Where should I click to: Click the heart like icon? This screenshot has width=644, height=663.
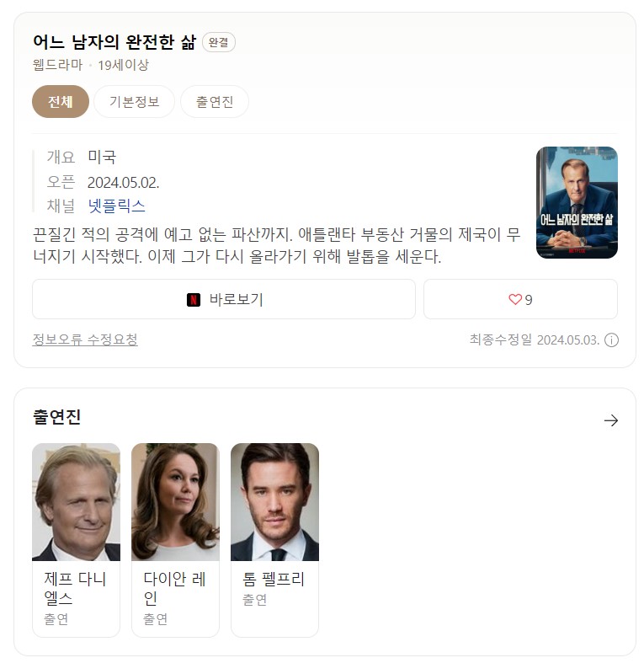tap(515, 299)
